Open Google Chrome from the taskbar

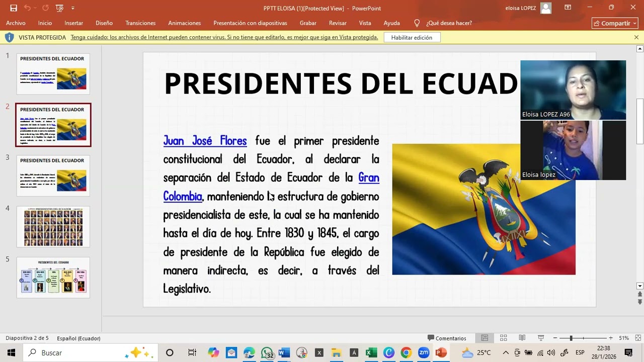(x=406, y=353)
